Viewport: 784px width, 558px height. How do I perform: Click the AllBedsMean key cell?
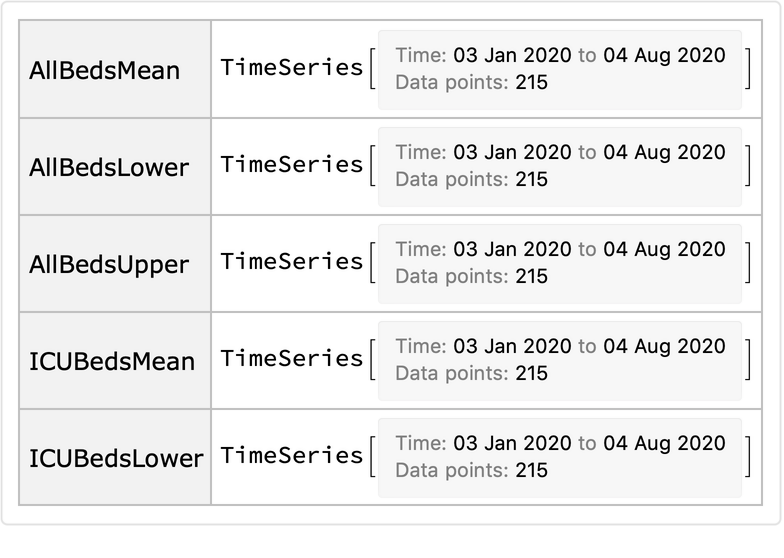105,70
